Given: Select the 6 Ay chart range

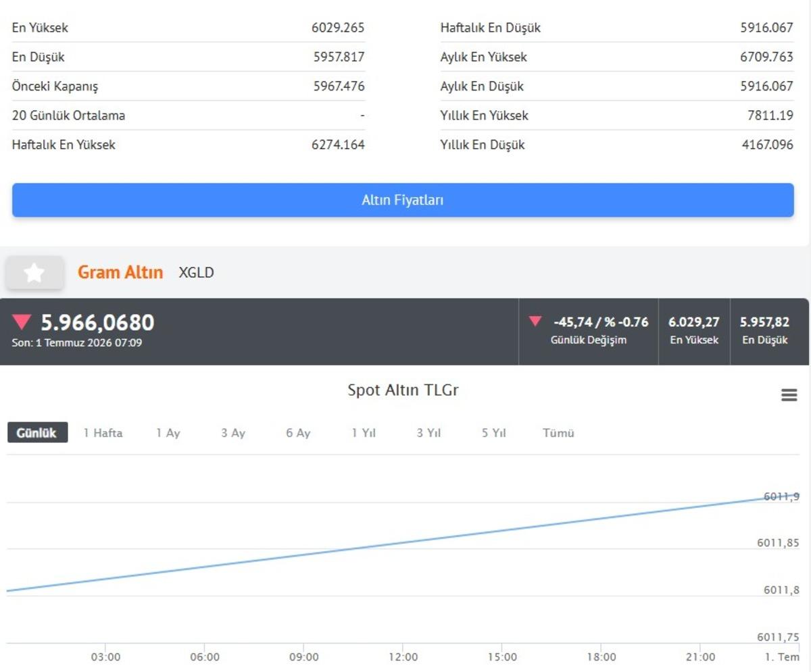Looking at the screenshot, I should [x=298, y=433].
